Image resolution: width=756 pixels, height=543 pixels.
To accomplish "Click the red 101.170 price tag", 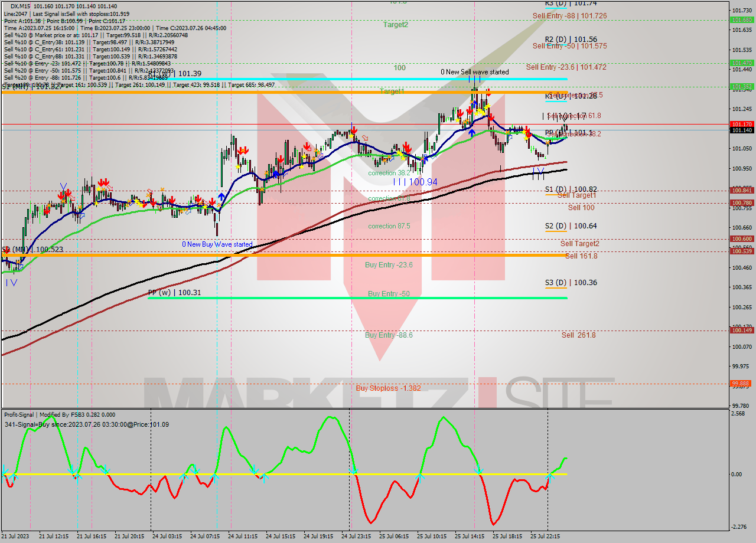I will (742, 124).
